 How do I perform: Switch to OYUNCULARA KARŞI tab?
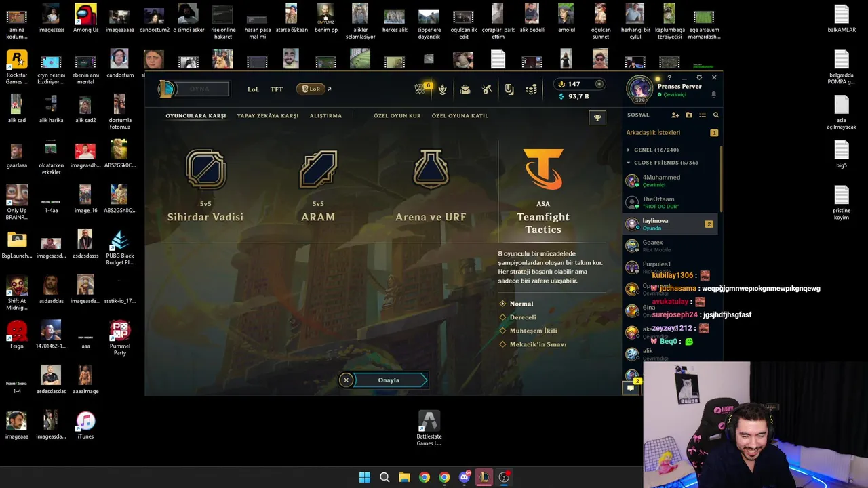[196, 115]
